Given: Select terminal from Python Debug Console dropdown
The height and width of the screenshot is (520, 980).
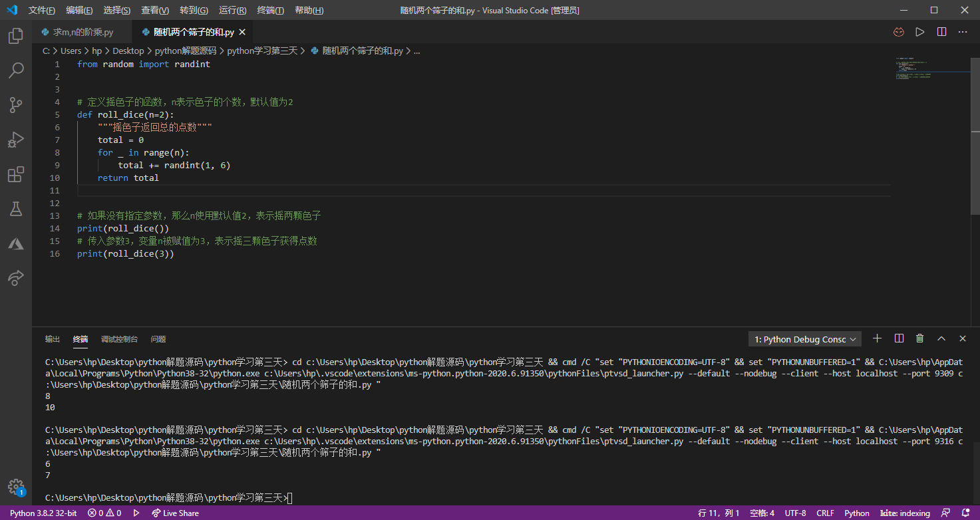Looking at the screenshot, I should [x=805, y=339].
